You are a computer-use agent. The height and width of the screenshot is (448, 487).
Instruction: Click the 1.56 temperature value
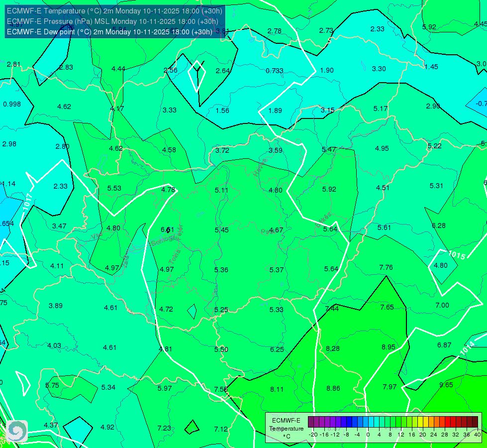[x=222, y=111]
